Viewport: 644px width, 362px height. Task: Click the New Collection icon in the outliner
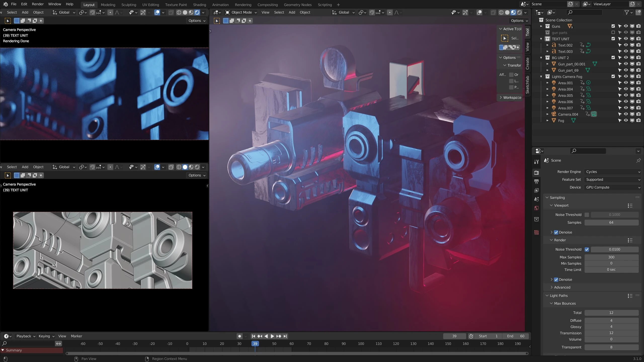(638, 12)
